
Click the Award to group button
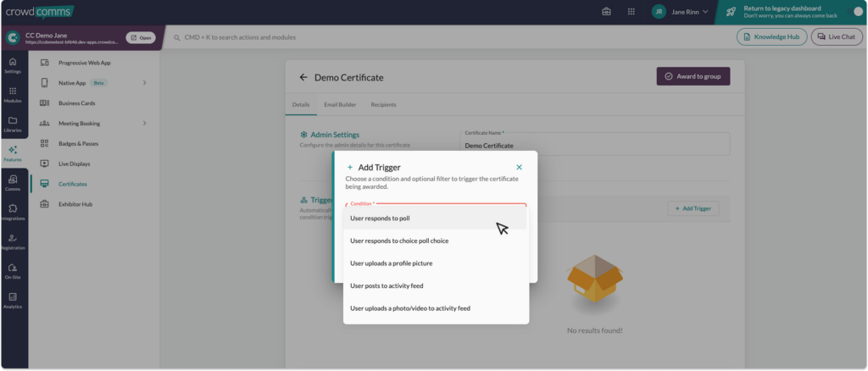(693, 76)
